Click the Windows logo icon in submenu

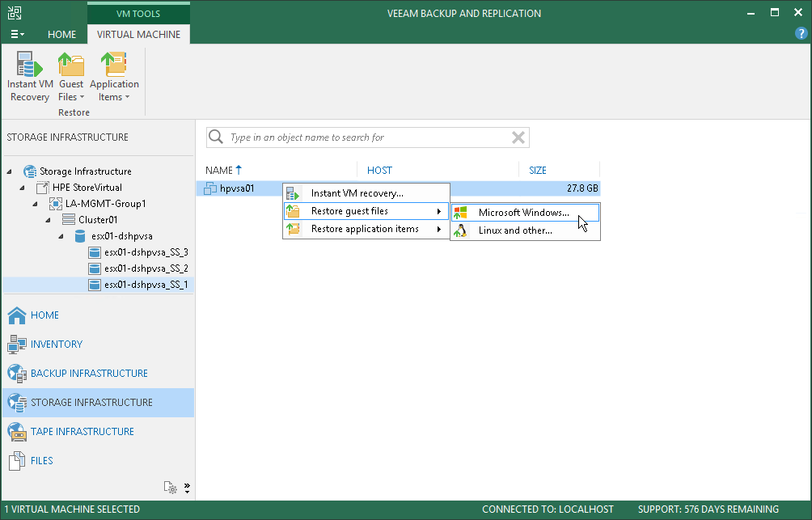coord(460,213)
